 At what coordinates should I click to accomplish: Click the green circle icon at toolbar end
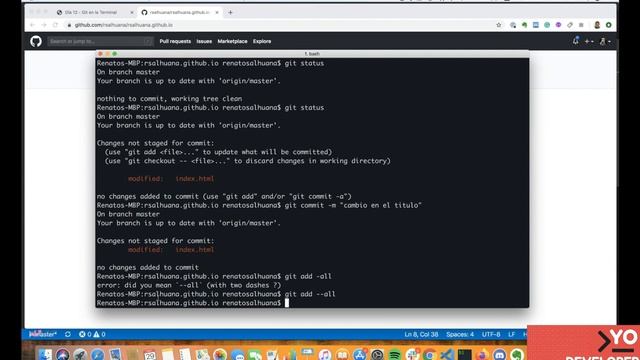click(x=609, y=25)
